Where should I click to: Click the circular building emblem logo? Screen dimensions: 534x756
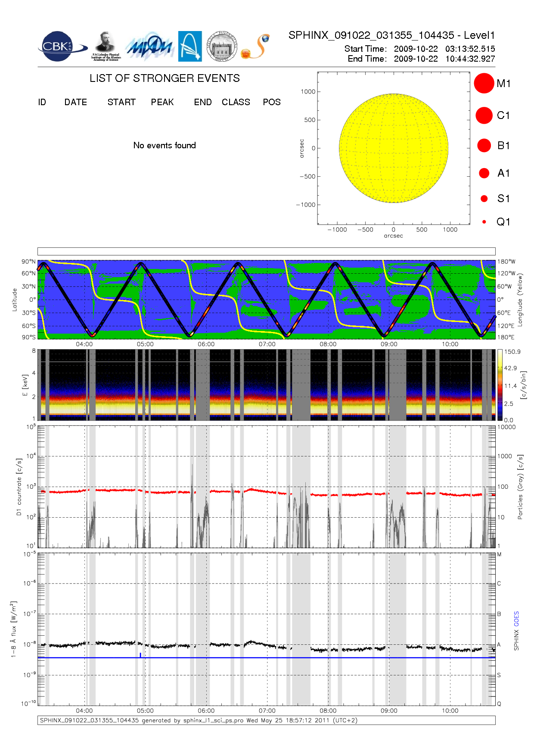(222, 47)
